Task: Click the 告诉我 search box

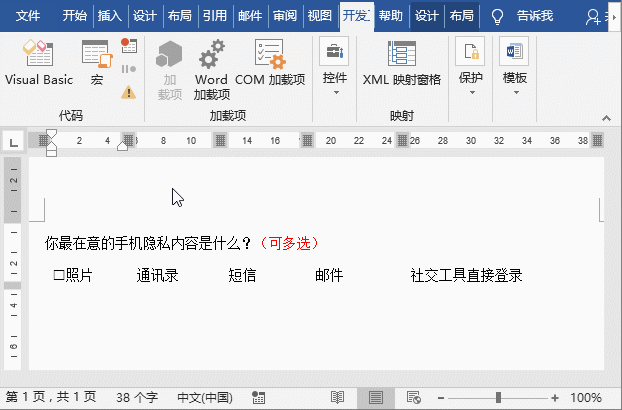Action: pyautogui.click(x=534, y=16)
